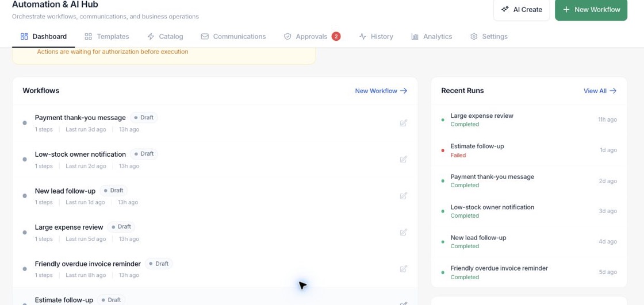Click the Templates tab icon
This screenshot has width=644, height=305.
click(89, 37)
